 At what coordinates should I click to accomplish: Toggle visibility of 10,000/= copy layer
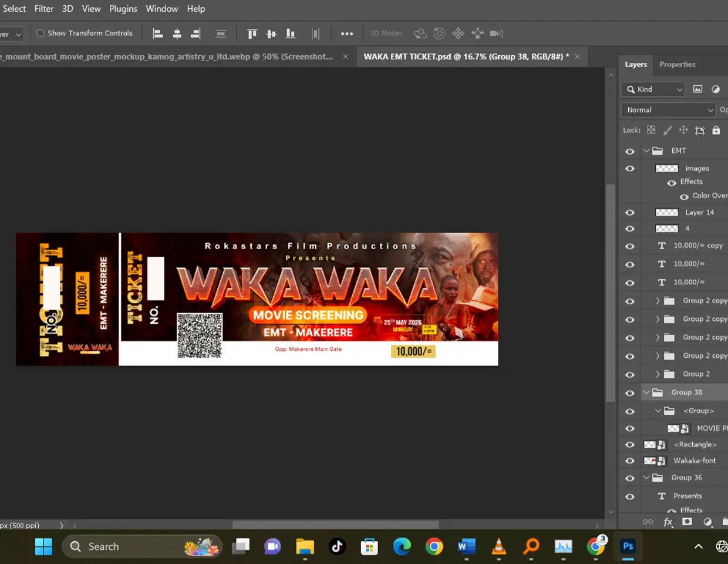630,246
